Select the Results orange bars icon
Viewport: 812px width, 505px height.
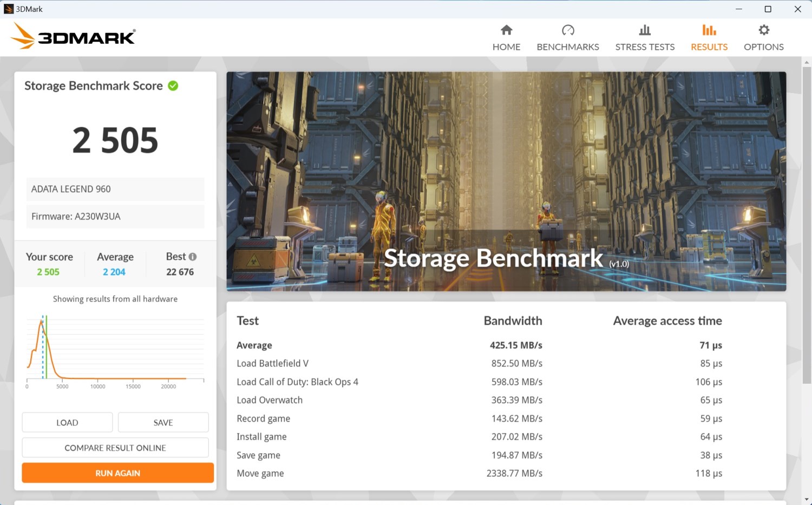click(x=709, y=30)
